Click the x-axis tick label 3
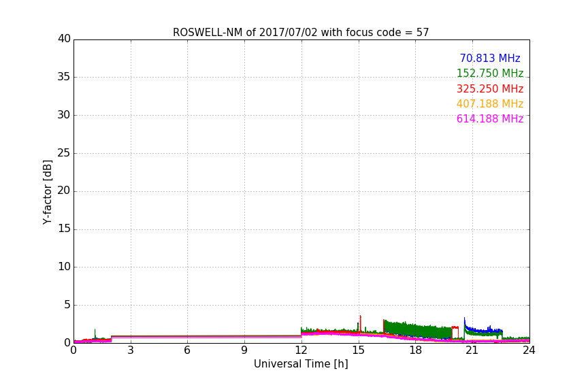 click(x=131, y=350)
